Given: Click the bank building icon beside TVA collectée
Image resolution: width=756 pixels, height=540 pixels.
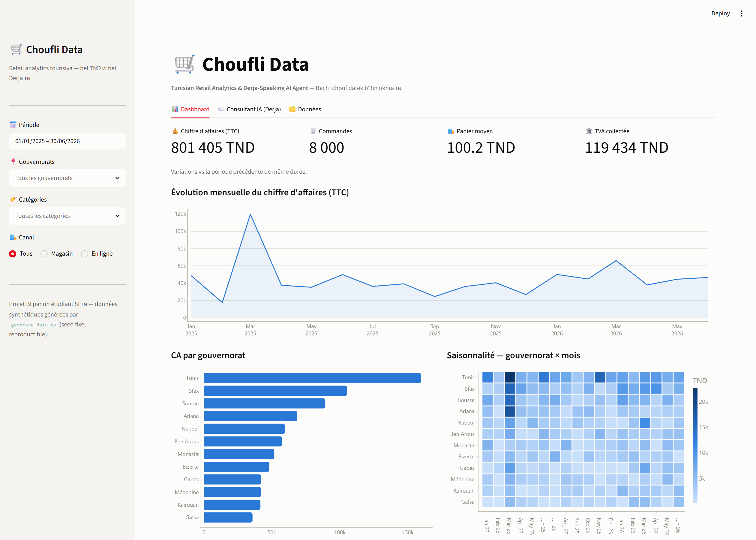Looking at the screenshot, I should 589,131.
